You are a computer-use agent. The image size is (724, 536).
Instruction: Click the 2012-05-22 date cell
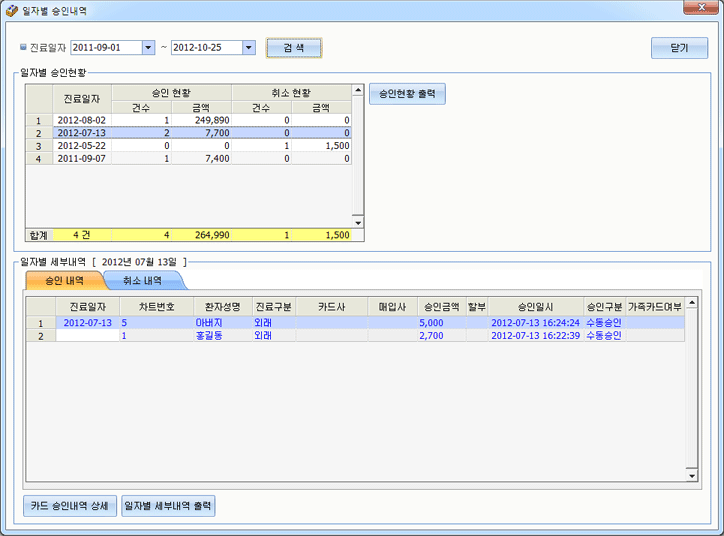tap(81, 145)
